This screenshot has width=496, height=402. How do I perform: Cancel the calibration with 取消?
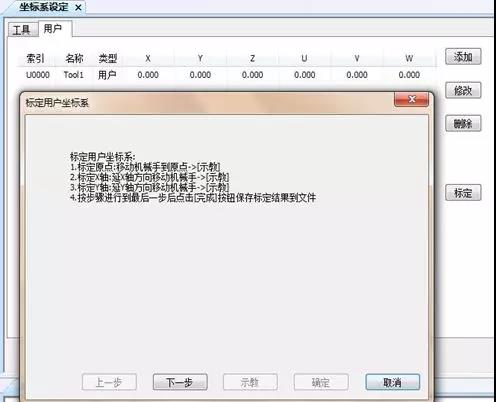[392, 382]
